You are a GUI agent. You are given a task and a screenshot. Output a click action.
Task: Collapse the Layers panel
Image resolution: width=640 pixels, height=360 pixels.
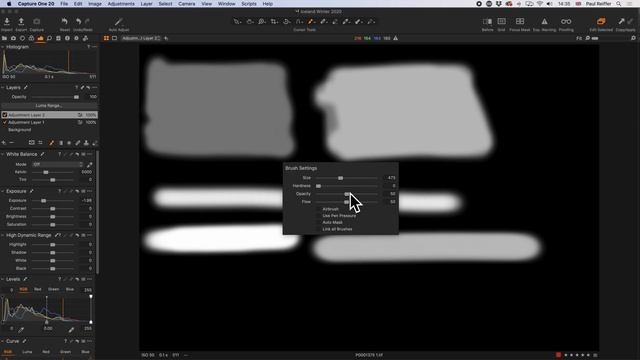point(3,88)
